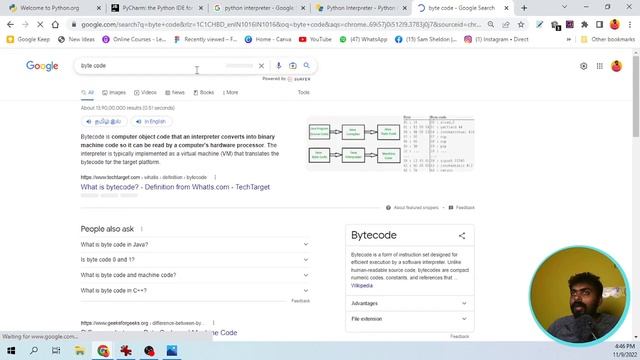Switch to Videos results tab
Screen dimensions: 640x360
(145, 93)
